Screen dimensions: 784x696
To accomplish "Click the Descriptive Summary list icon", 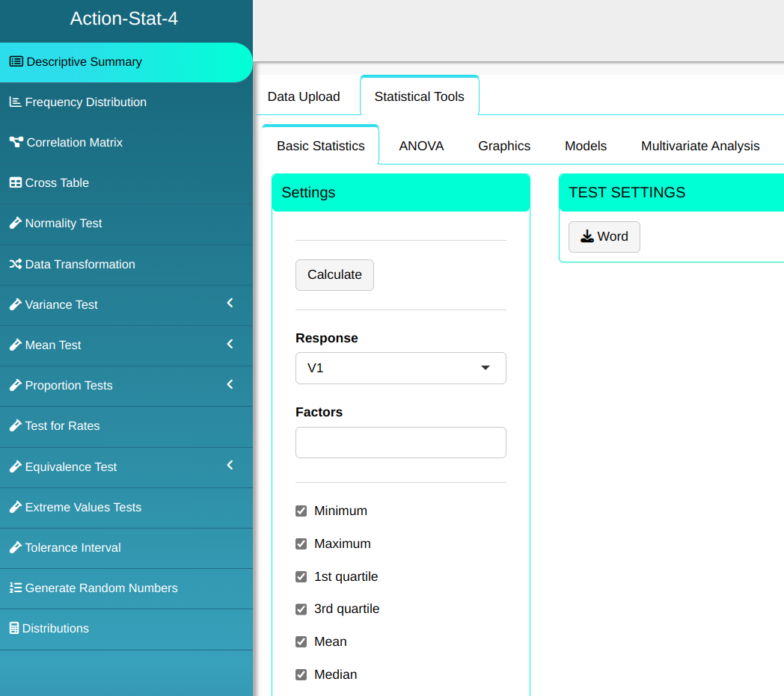I will click(16, 61).
